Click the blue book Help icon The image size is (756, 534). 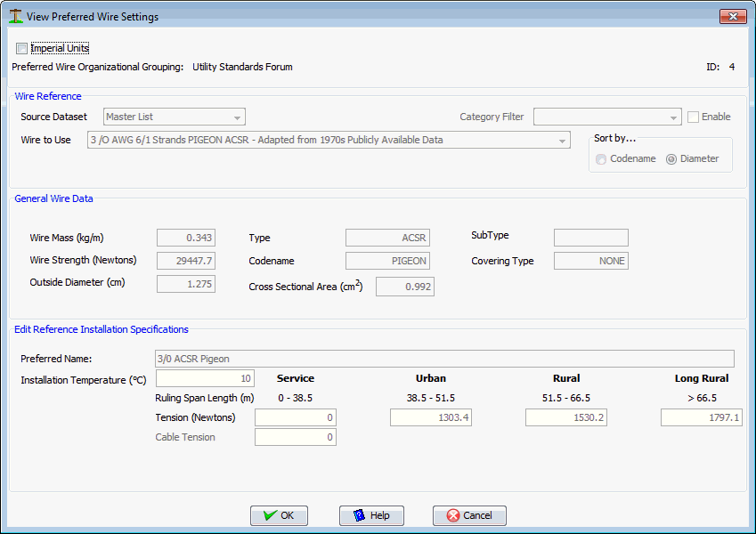(x=359, y=515)
